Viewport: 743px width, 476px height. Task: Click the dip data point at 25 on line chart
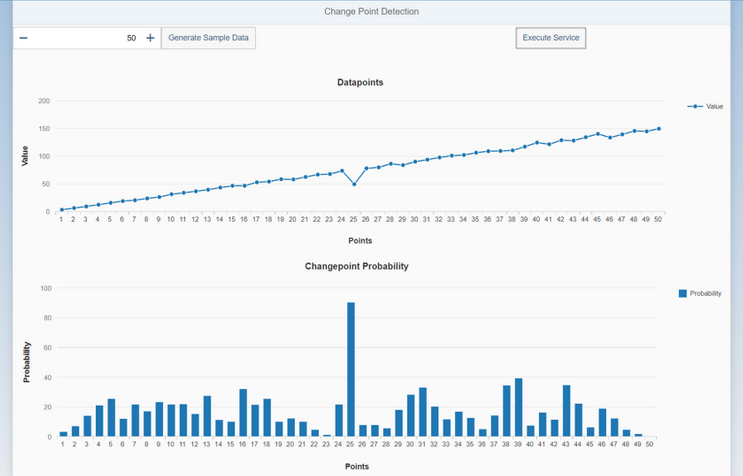coord(354,184)
